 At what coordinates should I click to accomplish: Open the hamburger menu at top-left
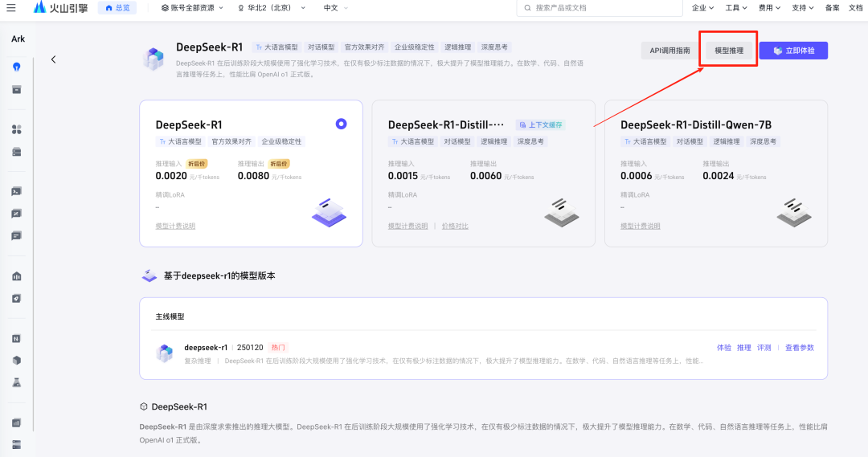(x=11, y=8)
